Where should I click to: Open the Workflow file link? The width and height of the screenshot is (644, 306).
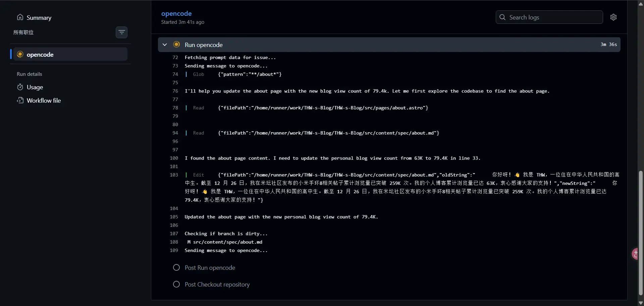44,101
